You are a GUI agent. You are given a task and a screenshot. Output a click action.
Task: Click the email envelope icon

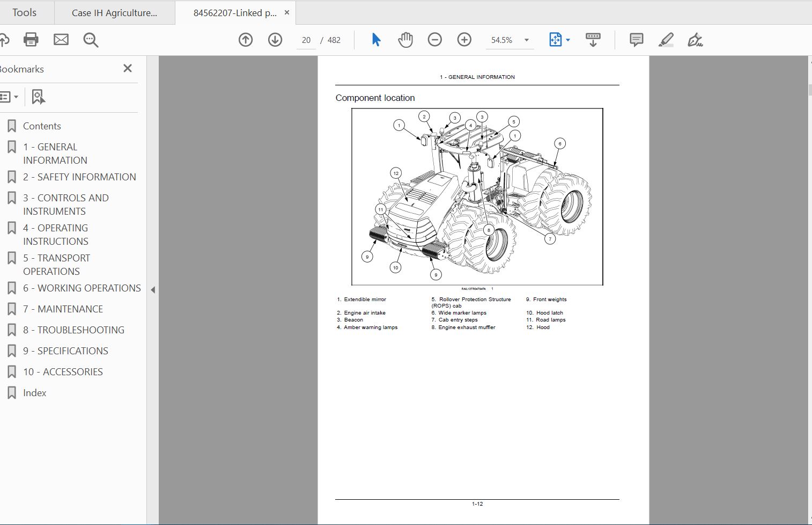pos(61,40)
